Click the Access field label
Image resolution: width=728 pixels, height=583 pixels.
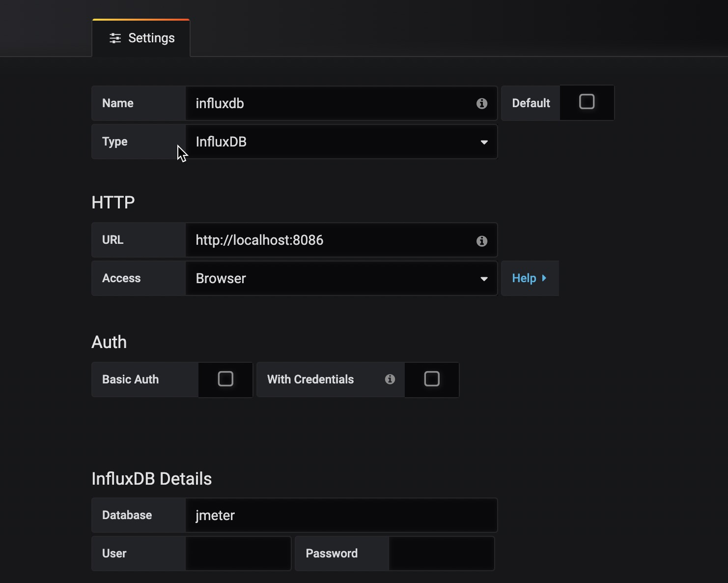pyautogui.click(x=121, y=278)
